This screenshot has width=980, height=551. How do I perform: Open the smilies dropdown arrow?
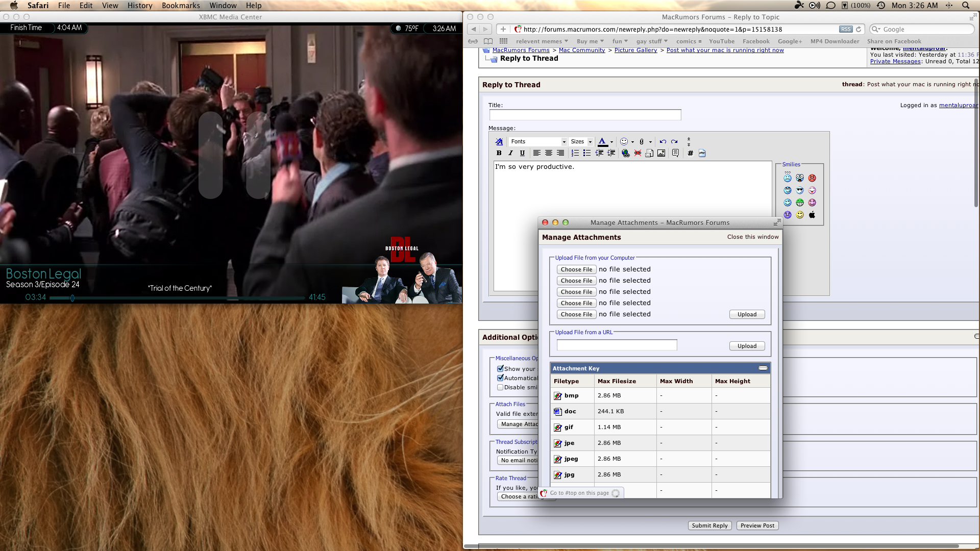pyautogui.click(x=632, y=142)
